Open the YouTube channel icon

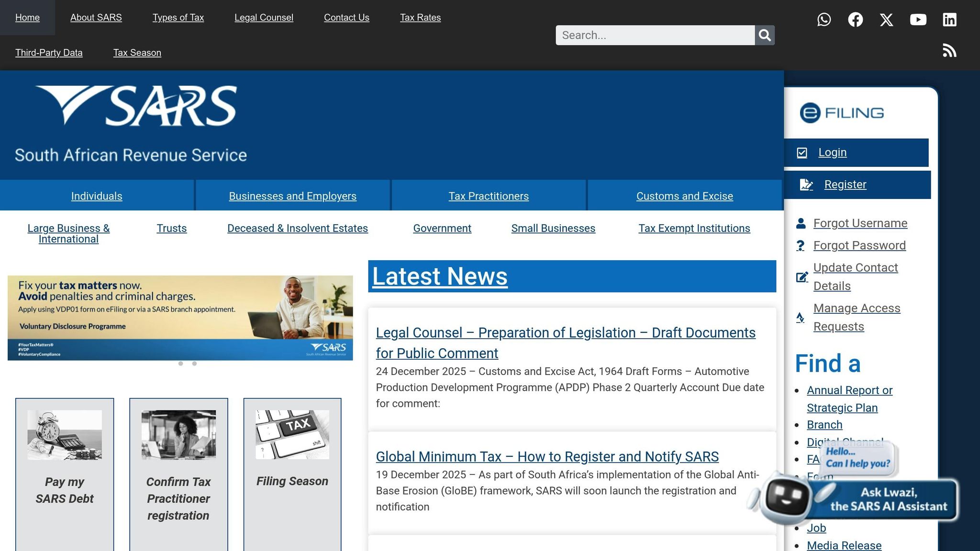coord(918,20)
